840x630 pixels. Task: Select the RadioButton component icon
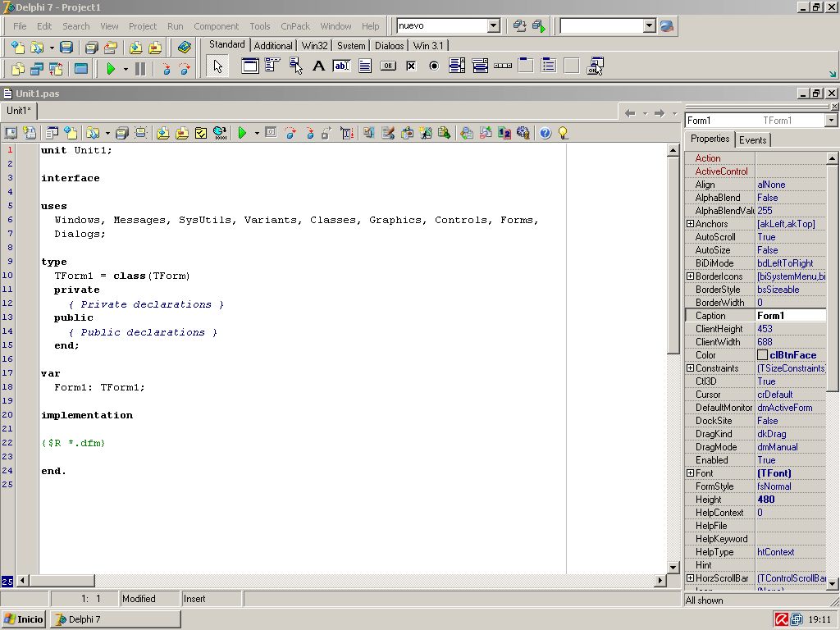pyautogui.click(x=433, y=66)
